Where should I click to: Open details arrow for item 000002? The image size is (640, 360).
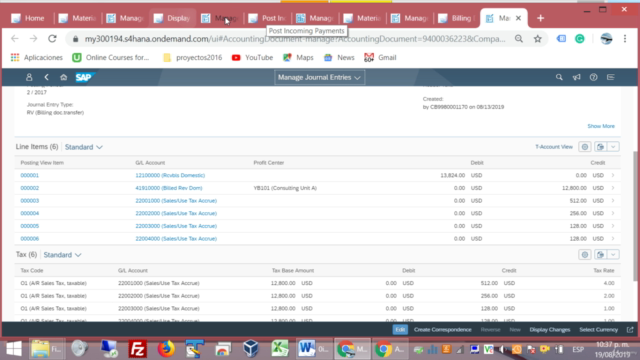(x=613, y=188)
